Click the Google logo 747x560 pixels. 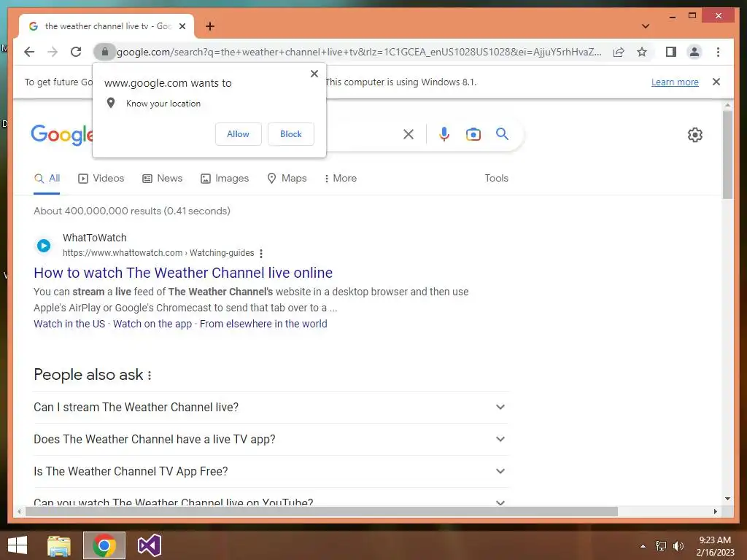tap(62, 135)
